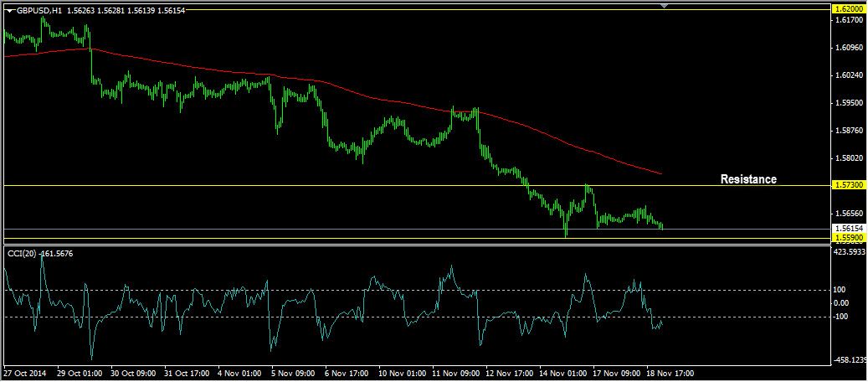Click the 1.58760 price scale value

click(x=850, y=131)
